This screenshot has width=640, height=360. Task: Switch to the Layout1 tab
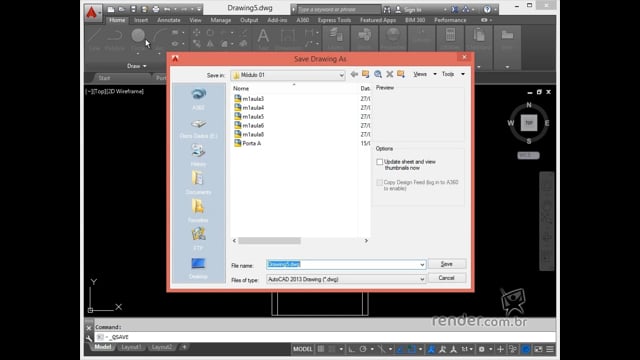point(131,347)
